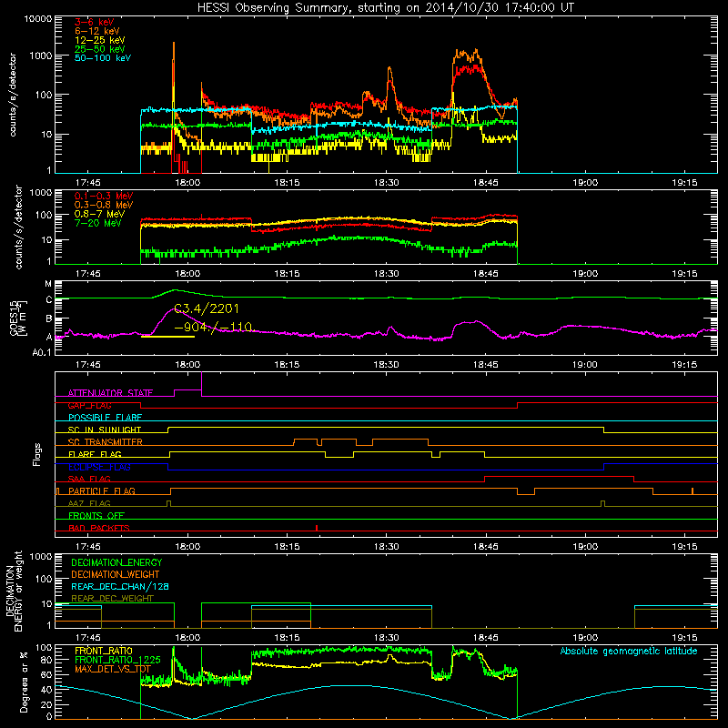Viewport: 728px width, 728px height.
Task: Select the yellow 12-25 keV legend label
Action: [100, 40]
